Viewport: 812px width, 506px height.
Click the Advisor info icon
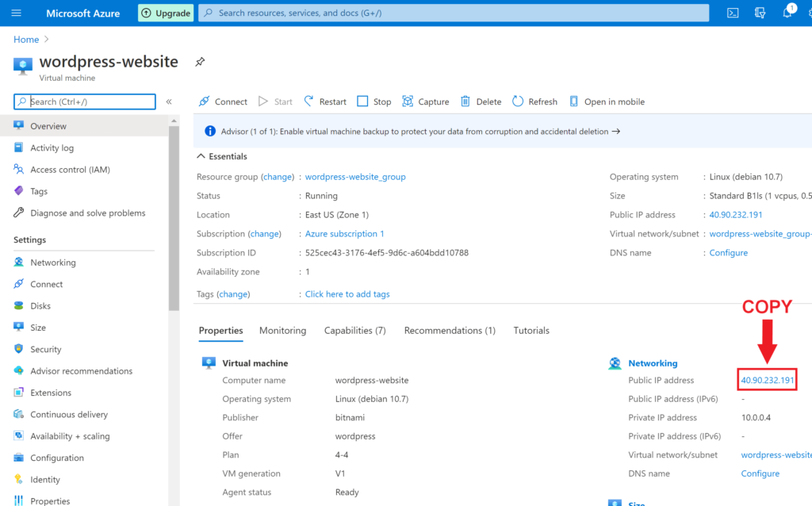209,131
